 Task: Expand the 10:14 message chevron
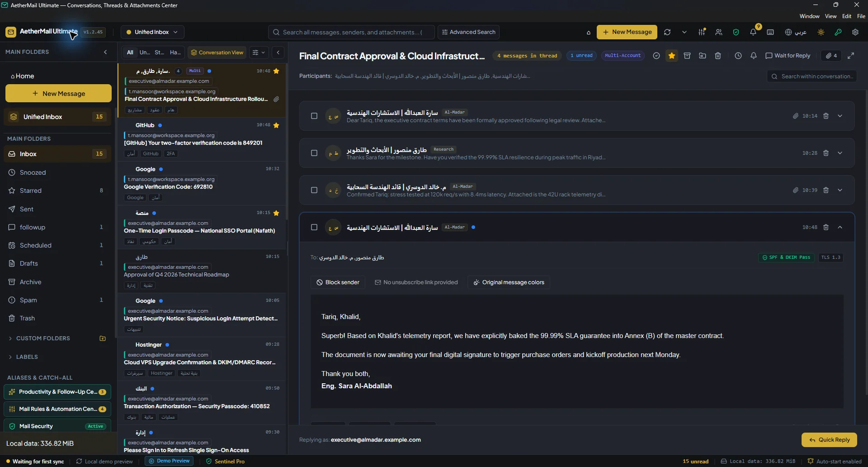840,116
